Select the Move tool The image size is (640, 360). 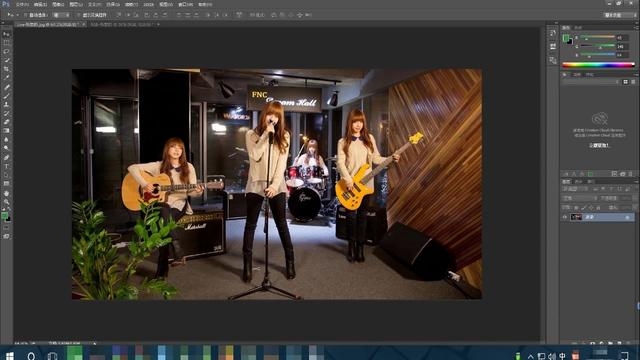[x=7, y=34]
